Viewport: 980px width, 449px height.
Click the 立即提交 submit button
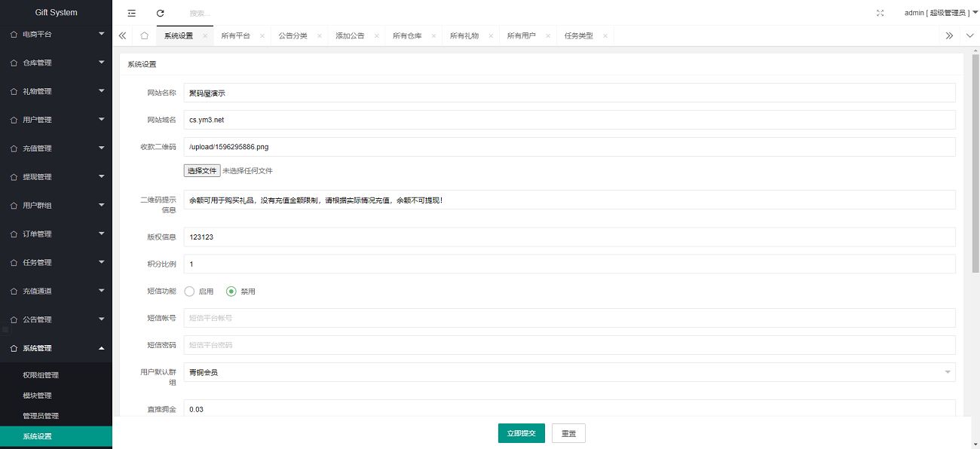point(521,433)
